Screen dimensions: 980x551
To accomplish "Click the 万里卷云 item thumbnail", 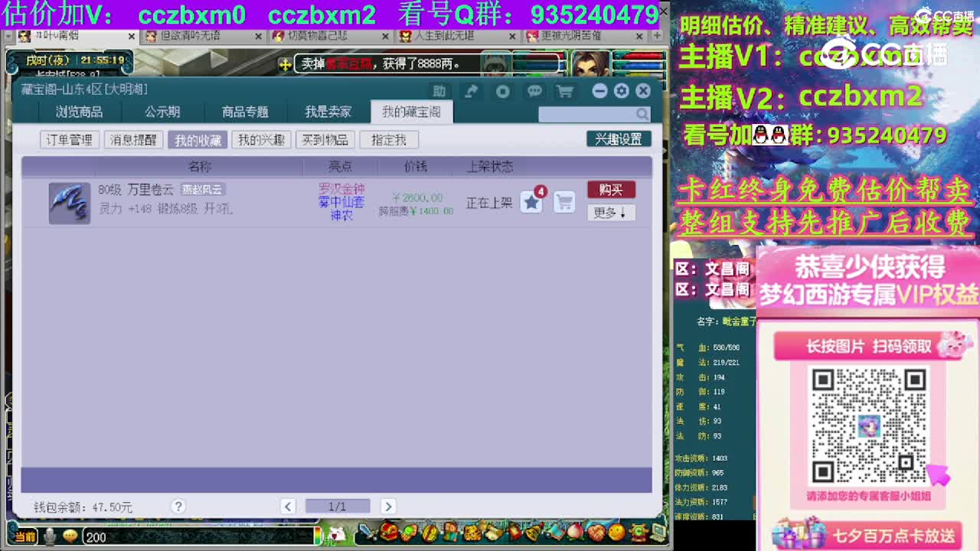I will pyautogui.click(x=70, y=203).
